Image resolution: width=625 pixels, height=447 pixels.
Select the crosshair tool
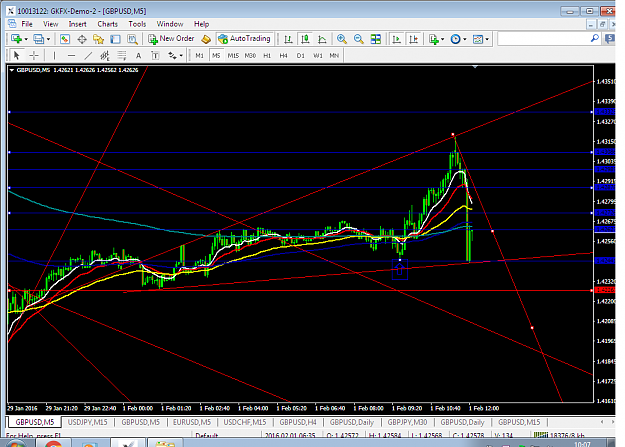tap(34, 55)
